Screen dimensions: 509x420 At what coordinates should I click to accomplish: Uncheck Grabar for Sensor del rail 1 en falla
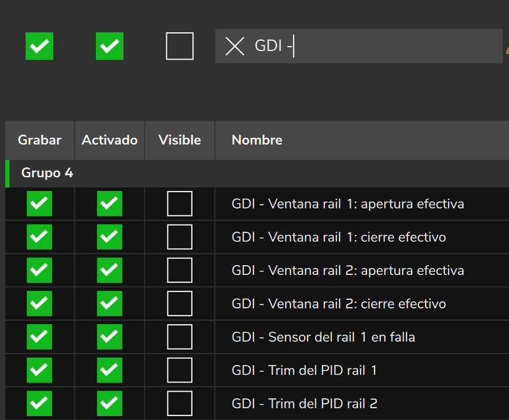pos(39,337)
